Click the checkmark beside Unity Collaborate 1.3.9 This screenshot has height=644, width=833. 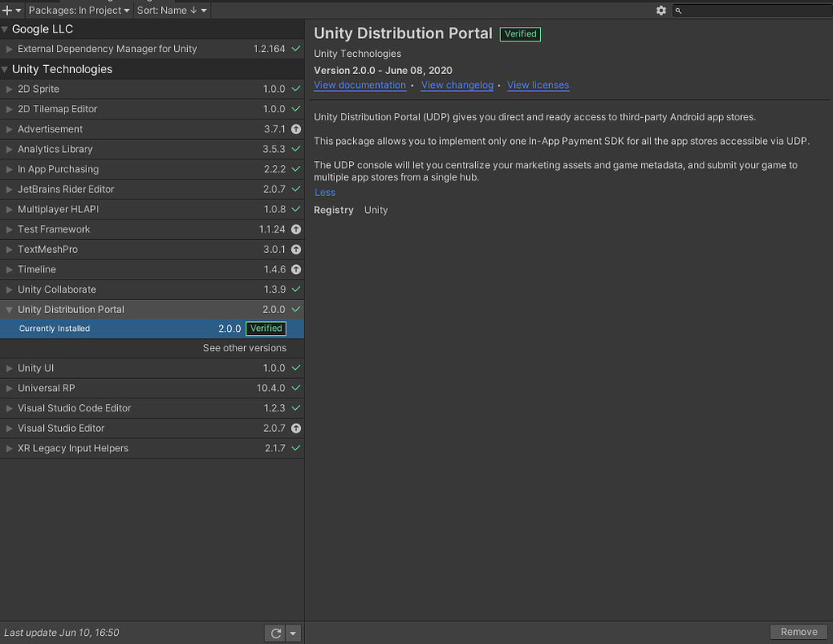point(296,289)
